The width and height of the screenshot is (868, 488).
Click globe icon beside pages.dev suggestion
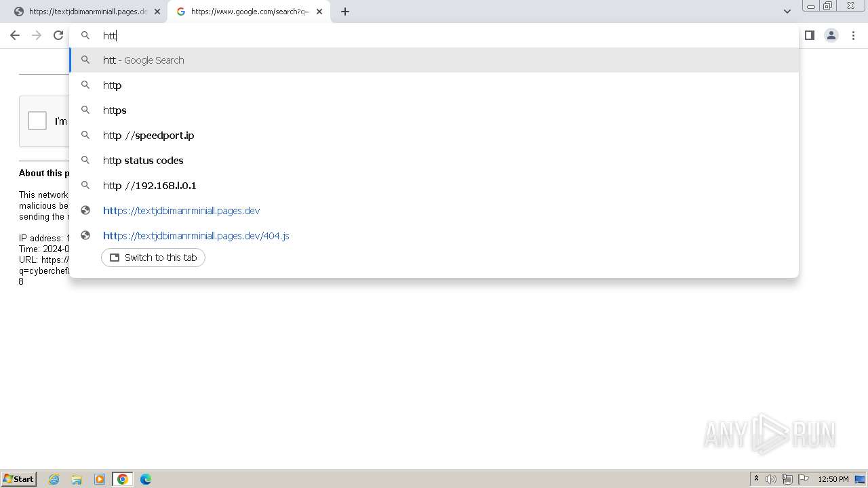click(85, 211)
